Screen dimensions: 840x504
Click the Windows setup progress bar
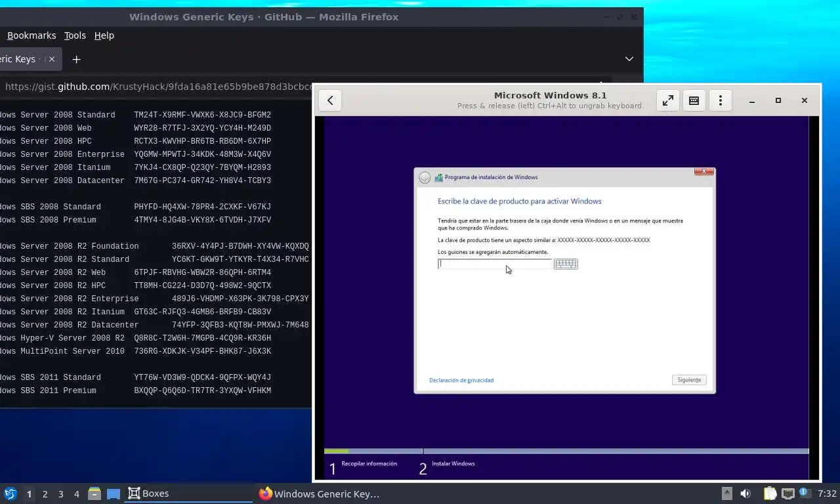coord(566,451)
